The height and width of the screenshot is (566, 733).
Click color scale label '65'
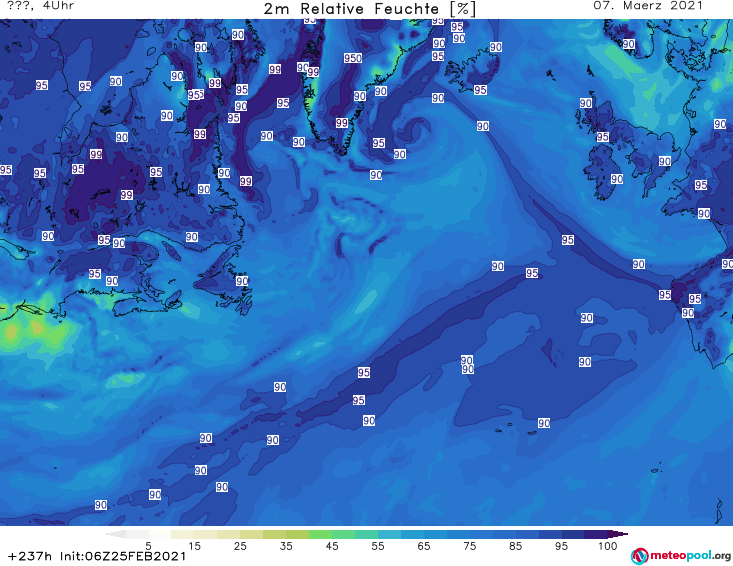424,546
